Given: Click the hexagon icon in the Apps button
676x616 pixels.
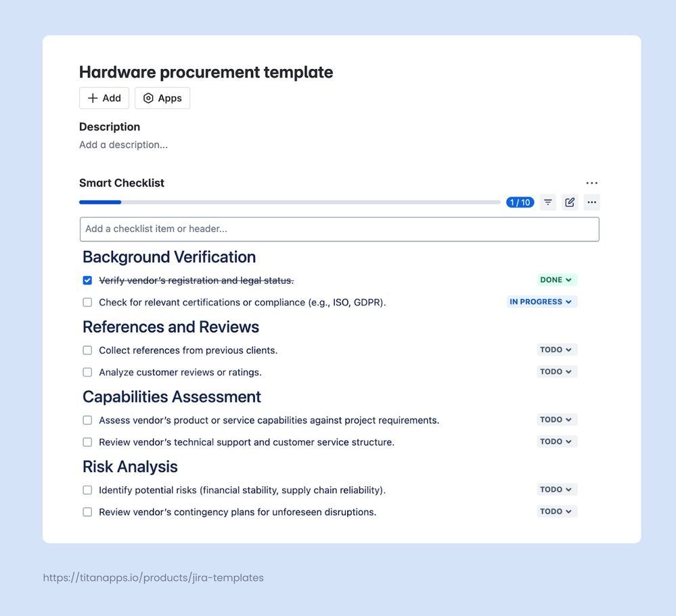Looking at the screenshot, I should (x=148, y=97).
